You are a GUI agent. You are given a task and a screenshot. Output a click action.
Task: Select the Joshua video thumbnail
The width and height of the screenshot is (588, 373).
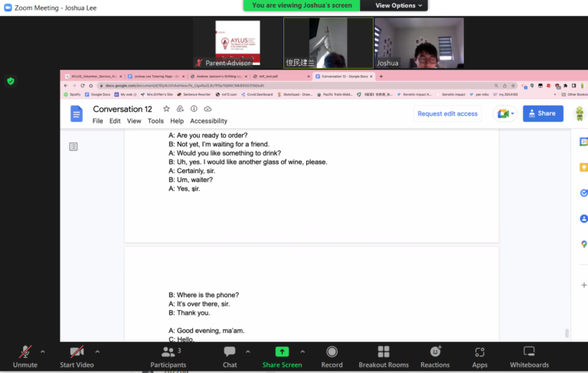tap(420, 43)
